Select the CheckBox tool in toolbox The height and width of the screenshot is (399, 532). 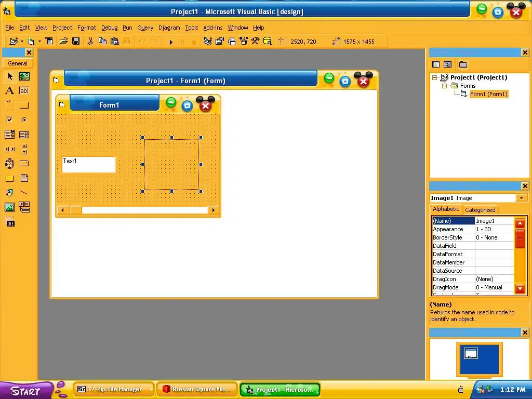click(x=10, y=120)
